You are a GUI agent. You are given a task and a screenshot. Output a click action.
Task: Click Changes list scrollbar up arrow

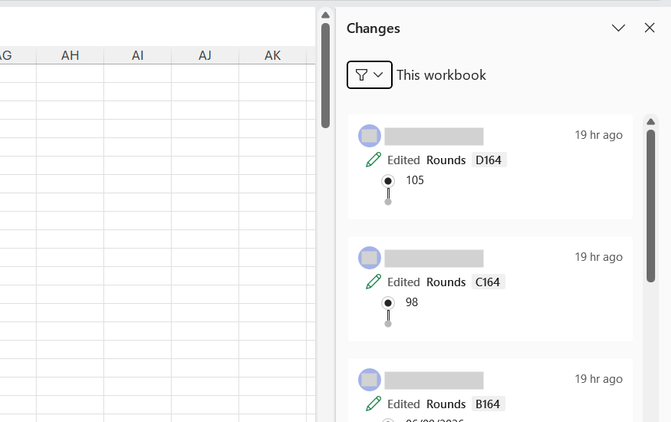(651, 122)
